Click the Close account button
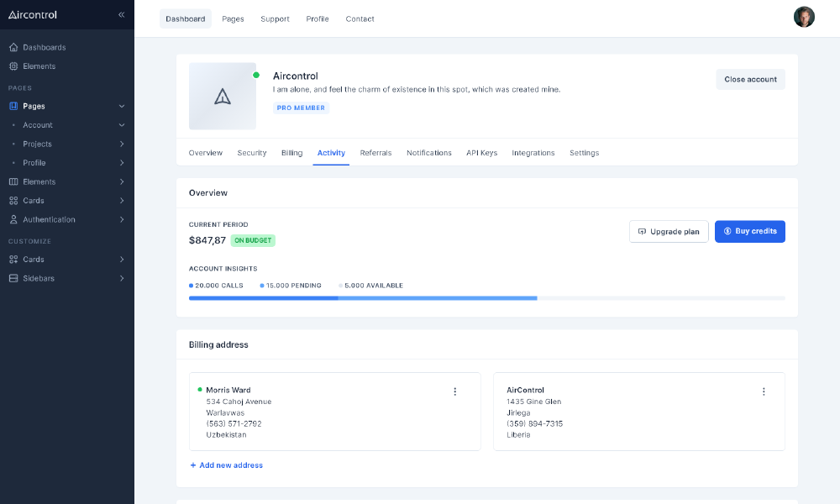Viewport: 840px width, 504px height. (x=750, y=79)
